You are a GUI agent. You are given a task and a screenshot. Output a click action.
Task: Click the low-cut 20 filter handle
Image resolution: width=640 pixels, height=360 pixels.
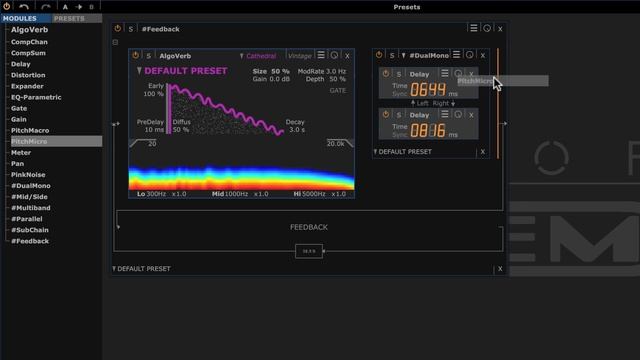point(143,143)
